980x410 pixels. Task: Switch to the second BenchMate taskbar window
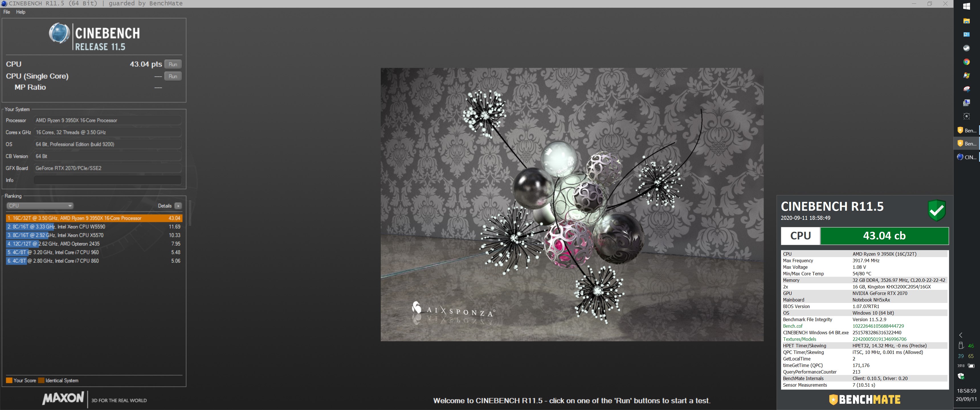coord(967,143)
